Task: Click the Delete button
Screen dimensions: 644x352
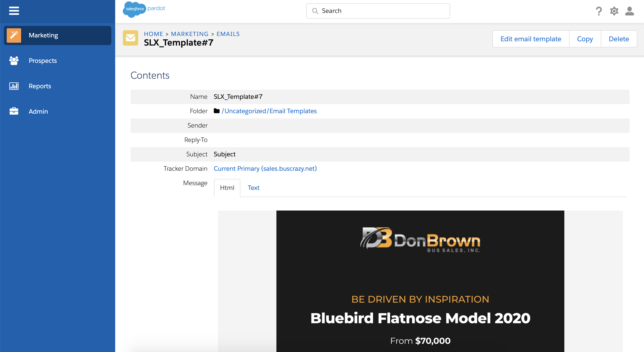Action: pyautogui.click(x=619, y=39)
